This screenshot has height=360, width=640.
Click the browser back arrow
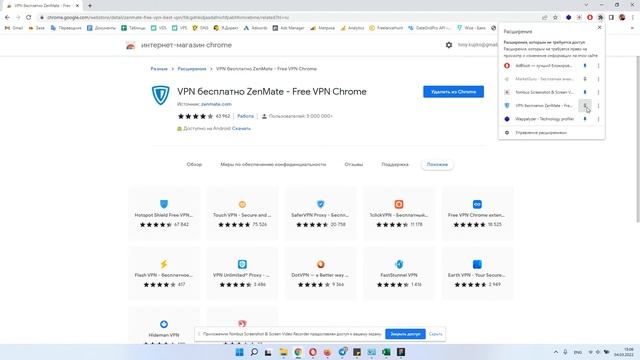7,18
